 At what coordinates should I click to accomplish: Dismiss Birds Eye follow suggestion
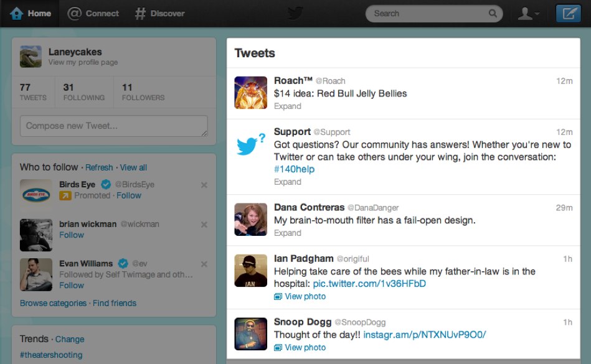pyautogui.click(x=204, y=185)
